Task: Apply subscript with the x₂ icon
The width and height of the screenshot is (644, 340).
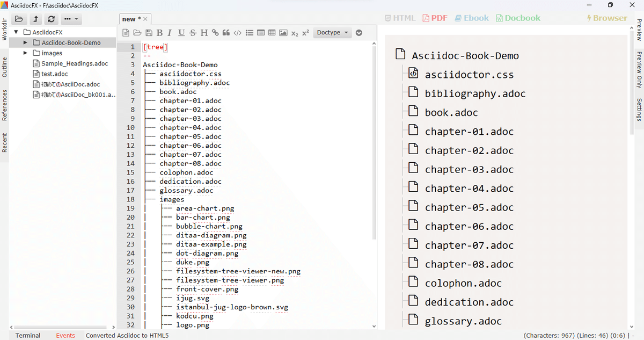Action: [x=294, y=32]
